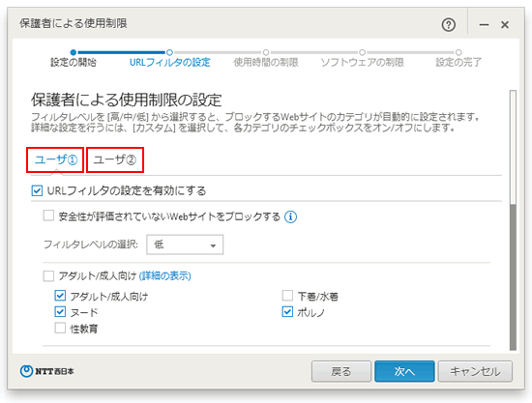Click the 戻る button

point(341,371)
